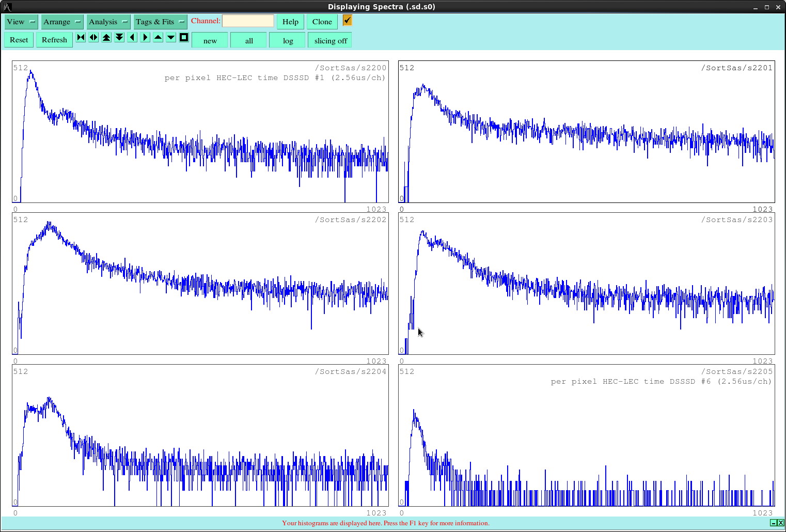Click the Reset button
786x532 pixels.
click(x=19, y=40)
